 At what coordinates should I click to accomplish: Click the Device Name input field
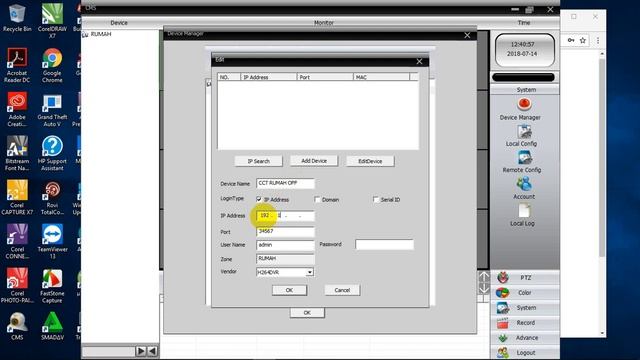coord(285,183)
